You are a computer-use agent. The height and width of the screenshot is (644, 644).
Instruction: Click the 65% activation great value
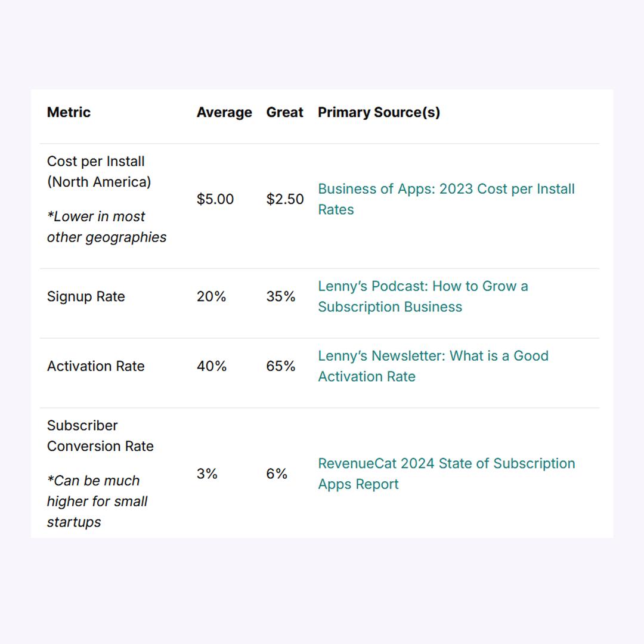(x=281, y=366)
